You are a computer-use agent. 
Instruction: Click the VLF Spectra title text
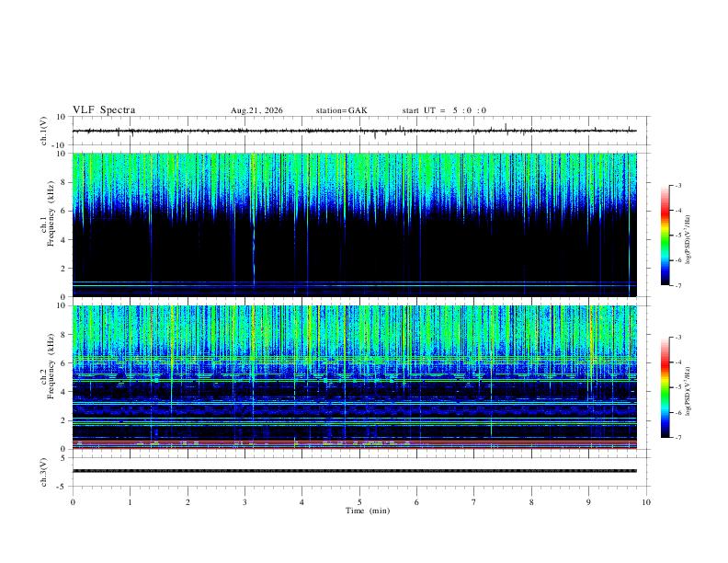tap(104, 110)
